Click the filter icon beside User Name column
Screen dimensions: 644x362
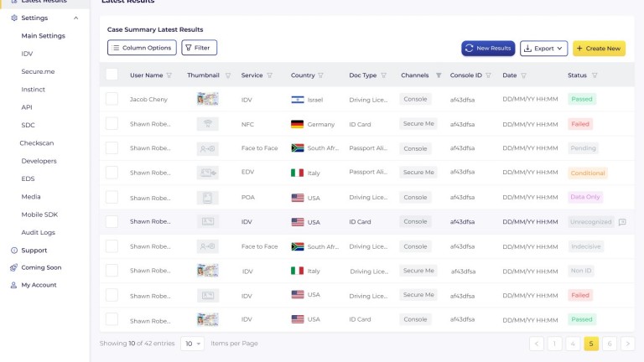(169, 75)
